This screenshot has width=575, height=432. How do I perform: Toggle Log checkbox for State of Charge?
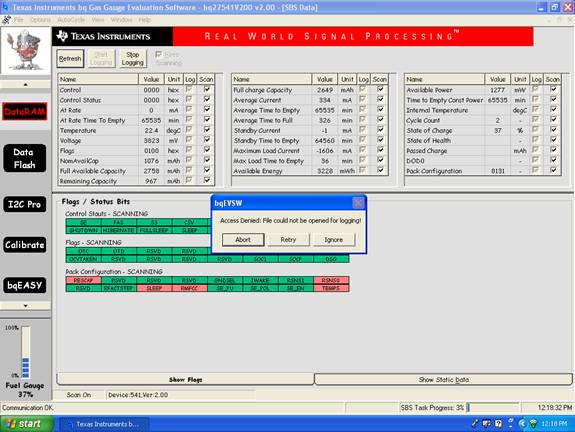(x=535, y=129)
